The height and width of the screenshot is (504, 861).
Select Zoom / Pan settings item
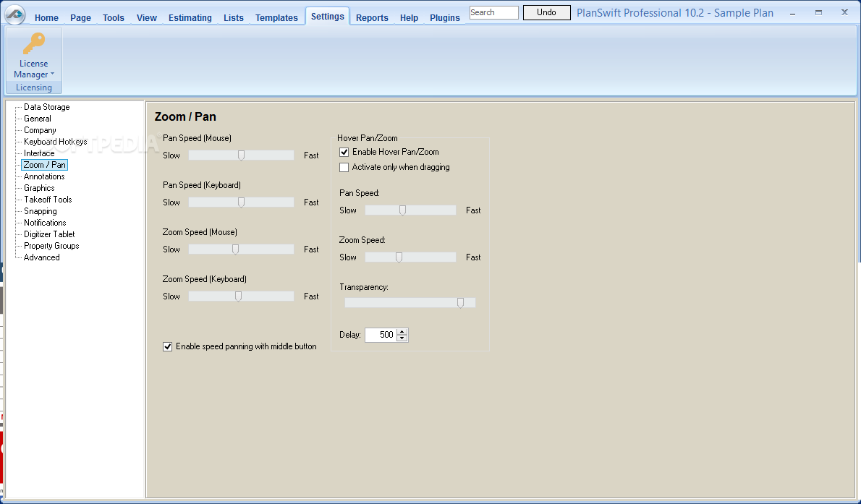(x=44, y=165)
